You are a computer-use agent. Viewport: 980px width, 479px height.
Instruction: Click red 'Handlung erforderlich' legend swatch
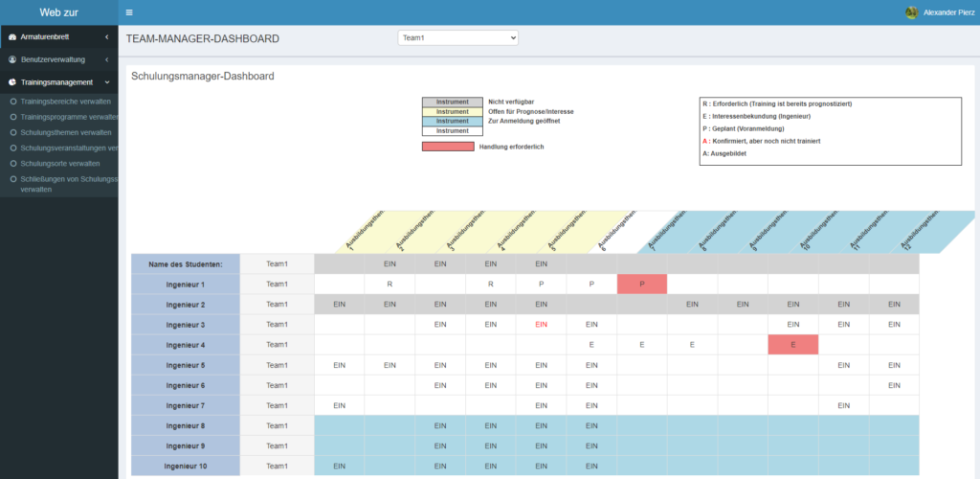pyautogui.click(x=448, y=147)
